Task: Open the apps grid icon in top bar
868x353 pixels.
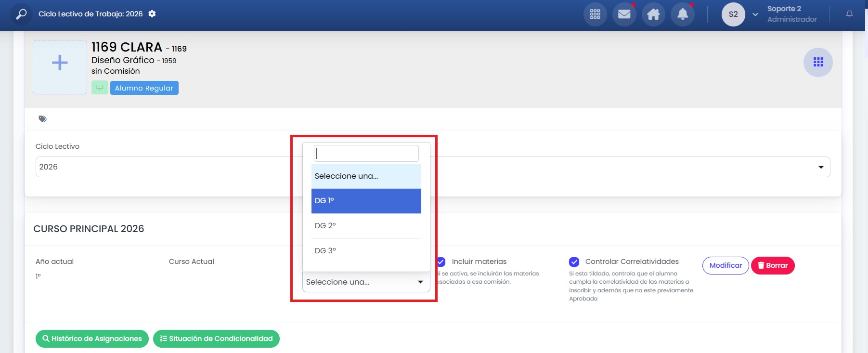Action: 595,14
